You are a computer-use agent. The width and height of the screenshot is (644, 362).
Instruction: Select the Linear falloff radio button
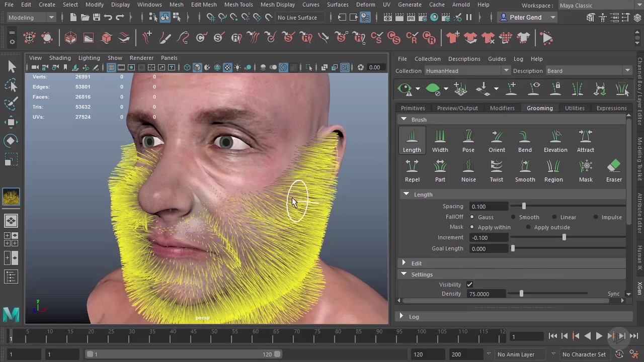coord(554,217)
